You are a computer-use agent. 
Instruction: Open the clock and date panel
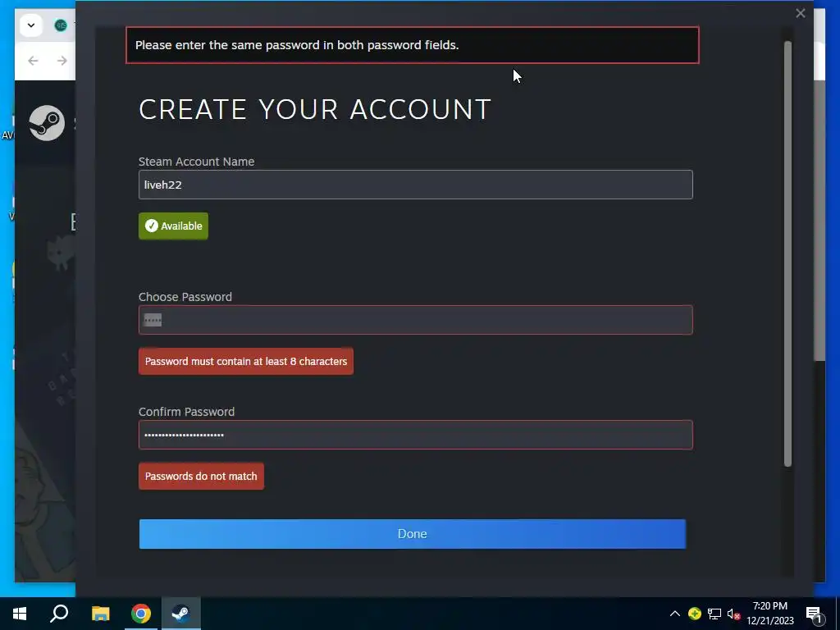click(x=769, y=614)
